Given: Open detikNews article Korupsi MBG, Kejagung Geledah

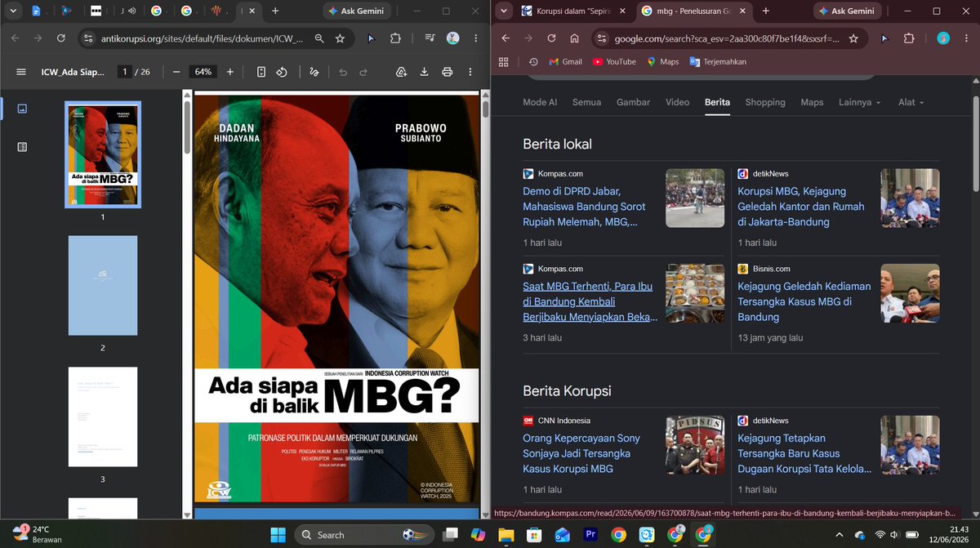Looking at the screenshot, I should click(x=801, y=207).
